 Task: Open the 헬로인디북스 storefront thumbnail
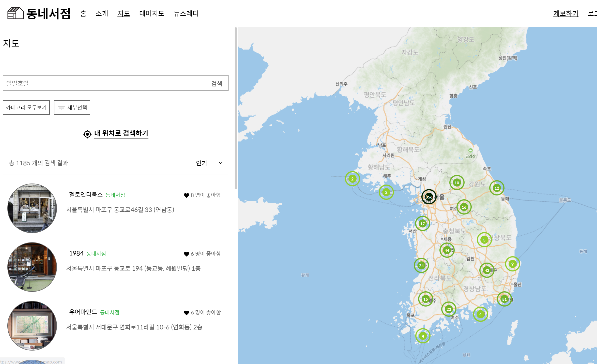point(32,208)
